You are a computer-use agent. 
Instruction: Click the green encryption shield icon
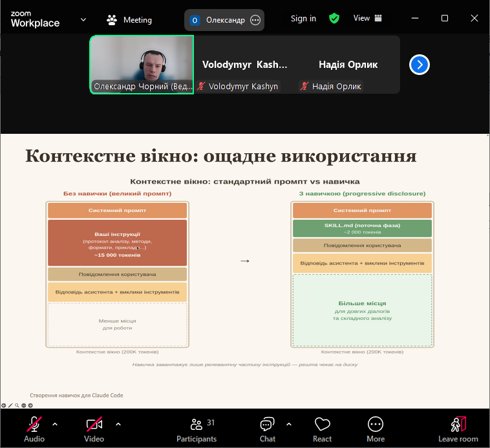[x=334, y=19]
